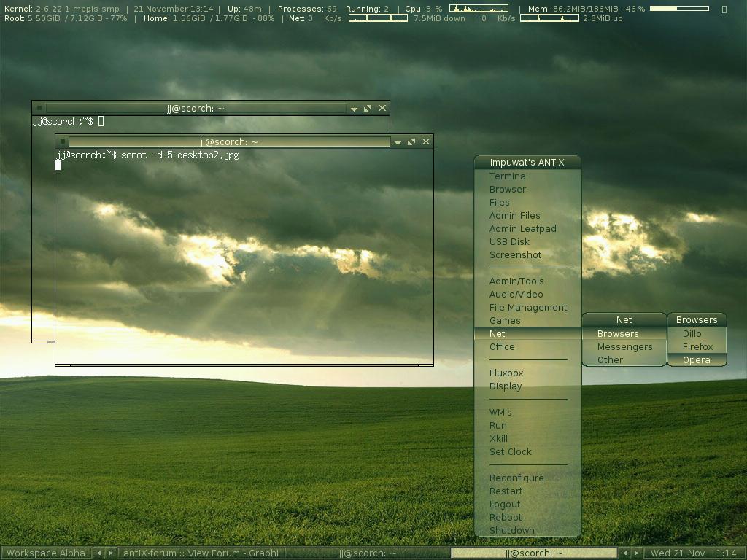747x560 pixels.
Task: Choose Admin Leafpad in the menu
Action: (x=528, y=228)
